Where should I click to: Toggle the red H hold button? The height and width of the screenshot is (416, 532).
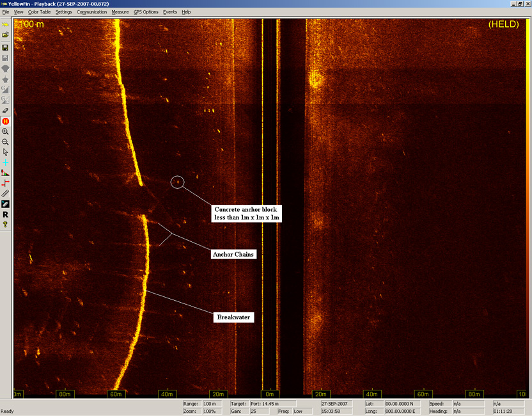coord(5,122)
